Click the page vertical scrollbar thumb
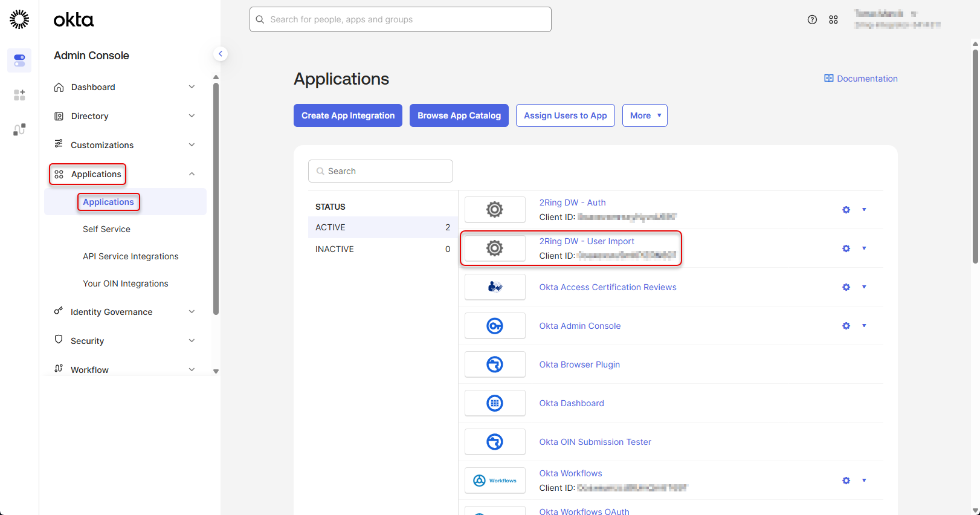 coord(975,157)
